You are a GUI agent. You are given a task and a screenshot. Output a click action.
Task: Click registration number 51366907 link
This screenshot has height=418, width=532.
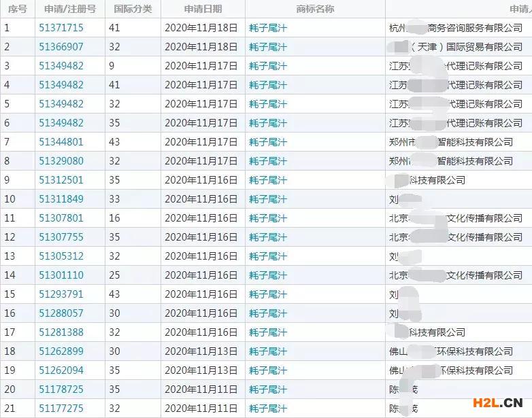[61, 47]
